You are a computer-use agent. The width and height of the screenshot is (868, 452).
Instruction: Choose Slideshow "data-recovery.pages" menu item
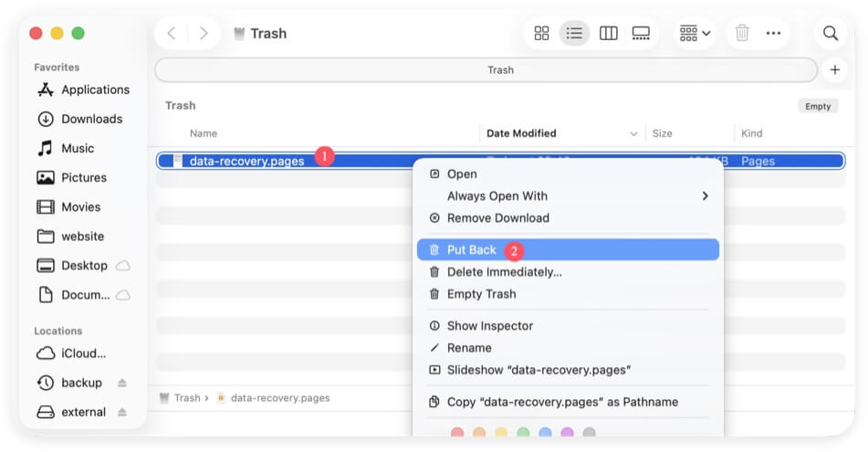[x=569, y=370]
